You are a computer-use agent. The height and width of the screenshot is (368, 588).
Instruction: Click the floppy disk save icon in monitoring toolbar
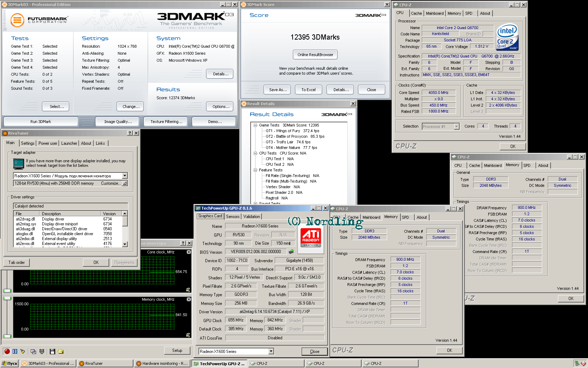point(52,352)
